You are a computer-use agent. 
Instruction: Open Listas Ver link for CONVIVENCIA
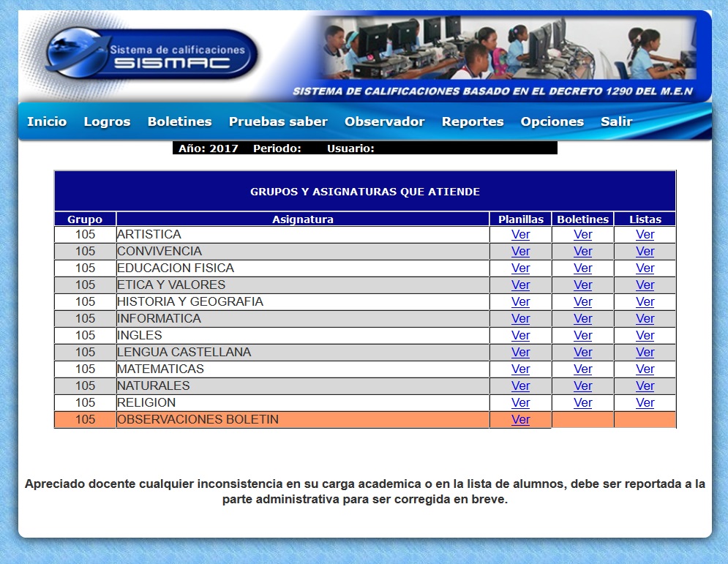(645, 251)
